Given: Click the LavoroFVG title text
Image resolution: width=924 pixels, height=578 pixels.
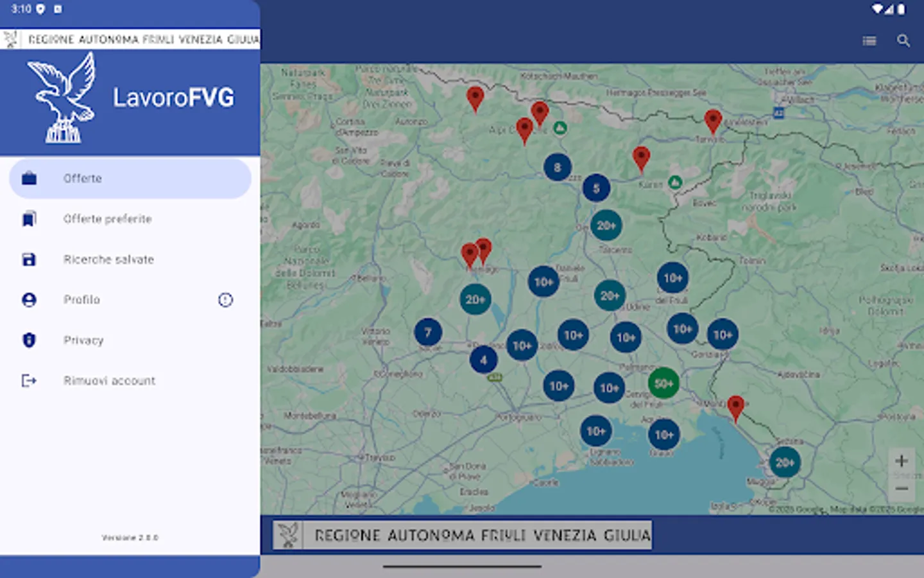Looking at the screenshot, I should (174, 98).
